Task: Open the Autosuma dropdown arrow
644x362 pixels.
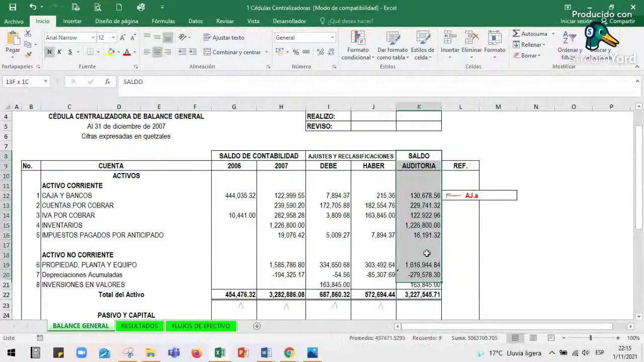Action: (552, 34)
